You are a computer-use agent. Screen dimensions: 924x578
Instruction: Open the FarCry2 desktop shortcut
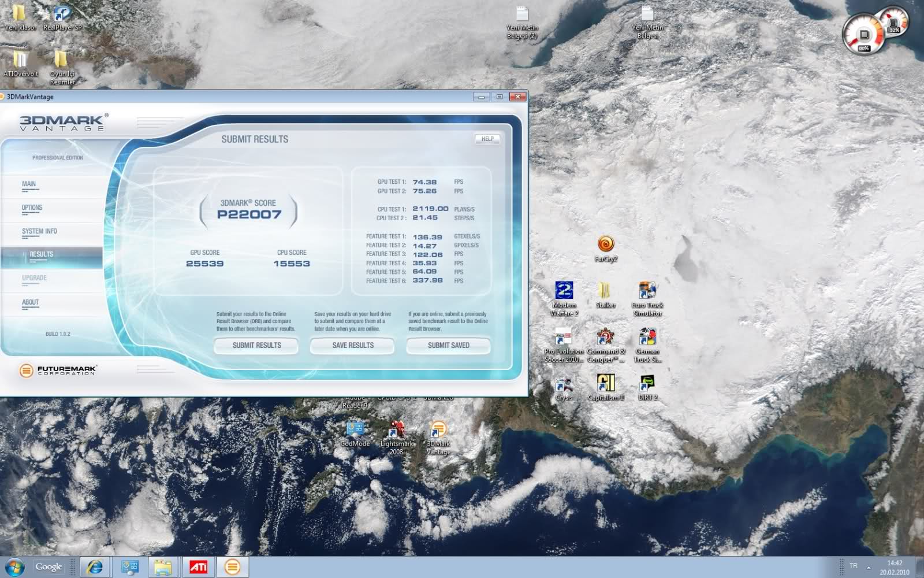coord(606,249)
